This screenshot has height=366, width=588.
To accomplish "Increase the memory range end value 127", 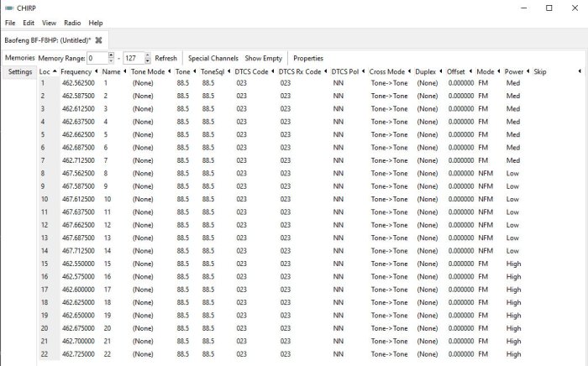I will (x=148, y=55).
